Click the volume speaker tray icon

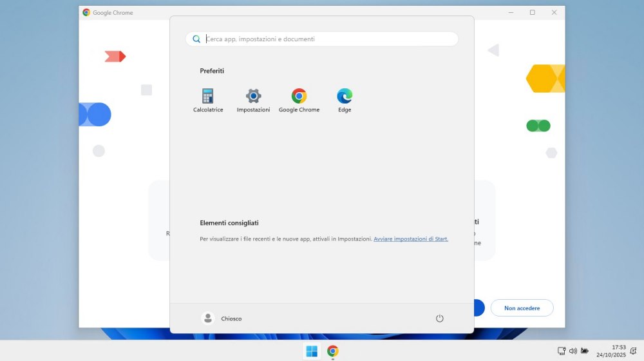pos(573,351)
